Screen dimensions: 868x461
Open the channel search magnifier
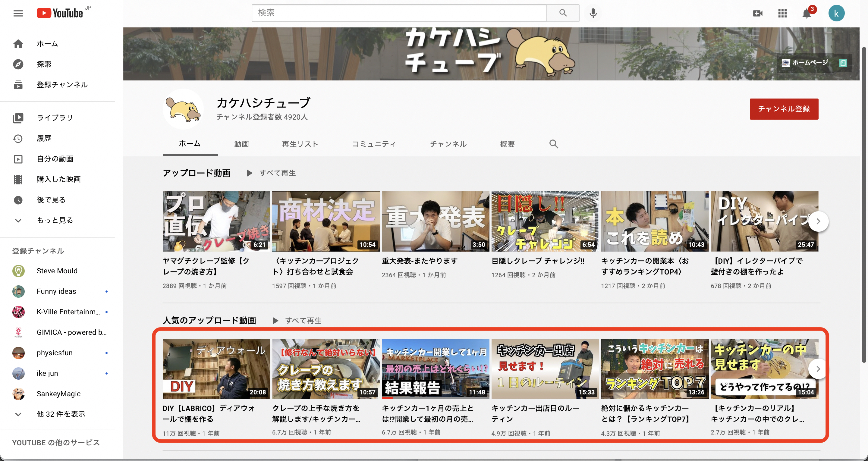[x=554, y=144]
